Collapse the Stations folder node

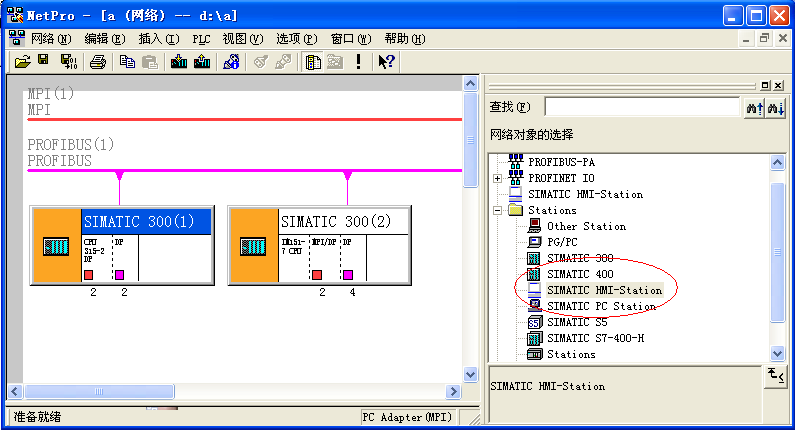(497, 210)
